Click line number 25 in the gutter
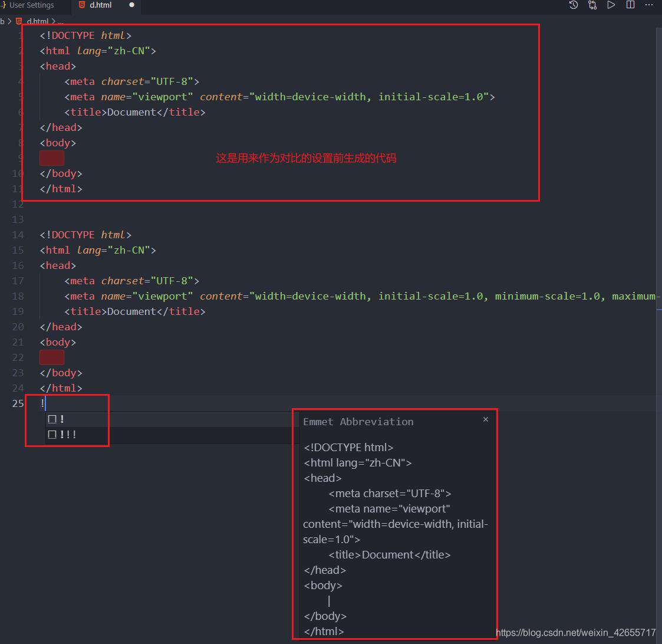 (18, 403)
